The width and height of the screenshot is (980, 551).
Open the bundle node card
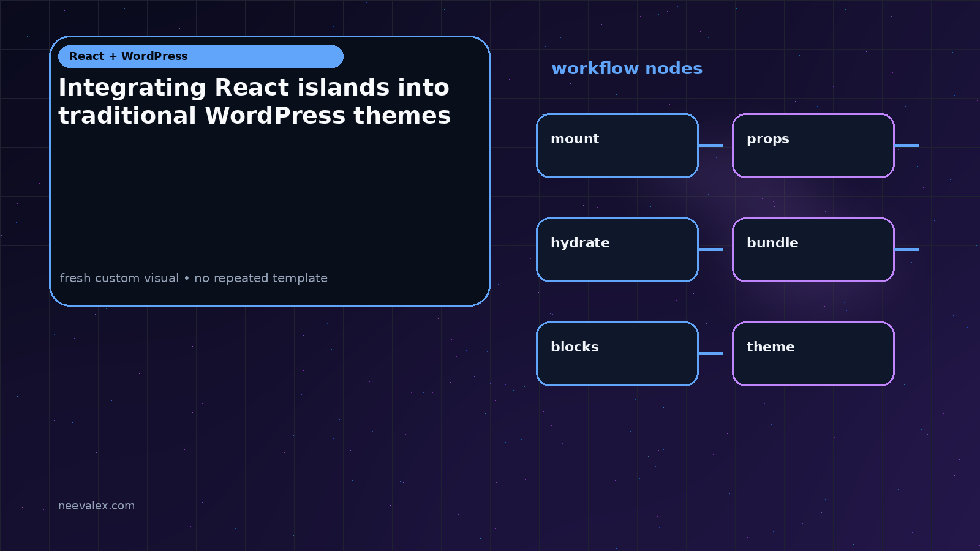(813, 250)
